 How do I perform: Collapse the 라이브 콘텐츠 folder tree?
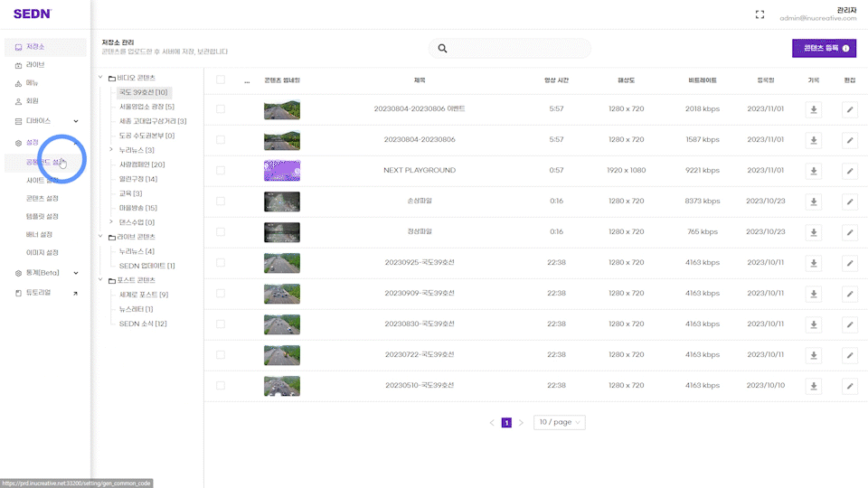100,236
